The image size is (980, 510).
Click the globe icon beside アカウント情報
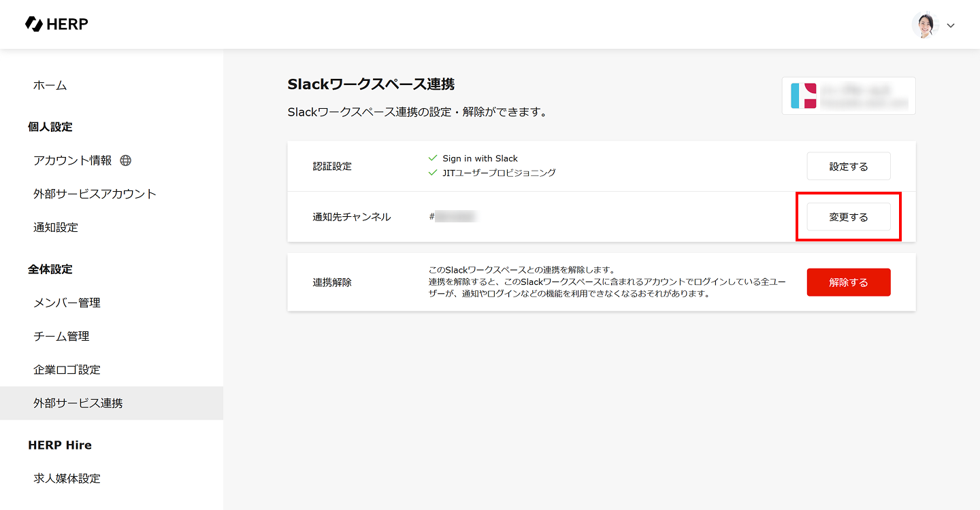tap(125, 160)
